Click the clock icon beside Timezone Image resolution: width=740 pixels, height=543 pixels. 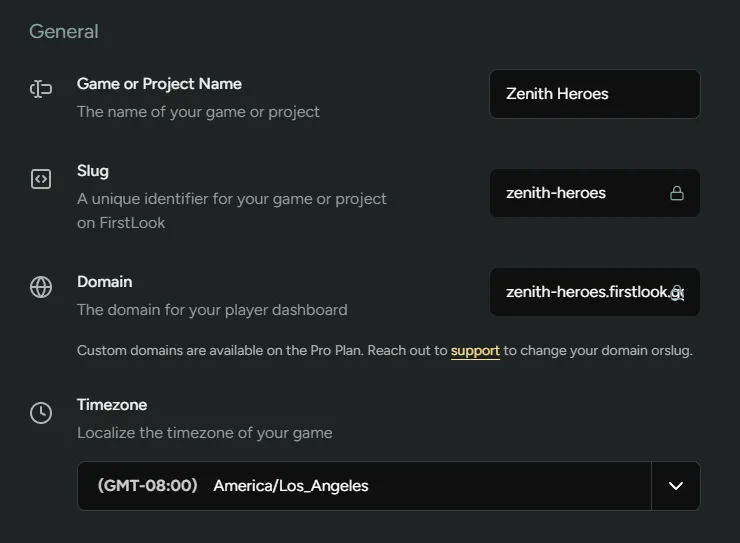(41, 413)
